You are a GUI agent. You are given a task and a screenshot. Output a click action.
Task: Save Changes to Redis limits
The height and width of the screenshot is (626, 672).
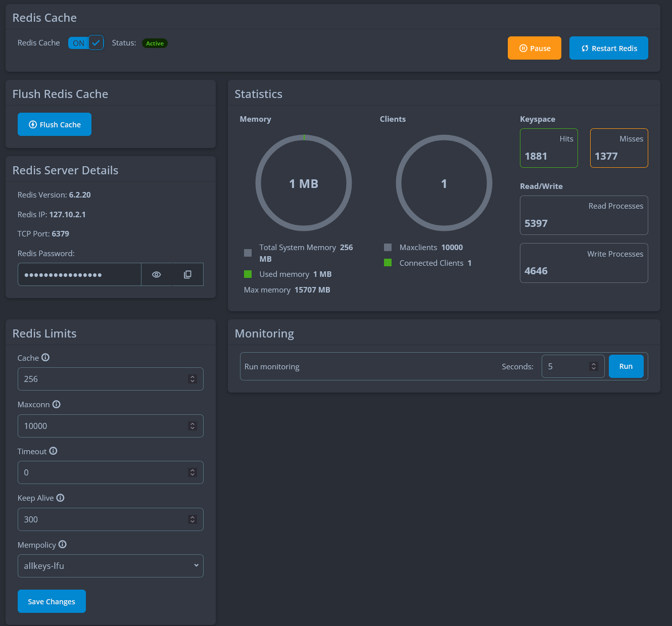point(52,601)
